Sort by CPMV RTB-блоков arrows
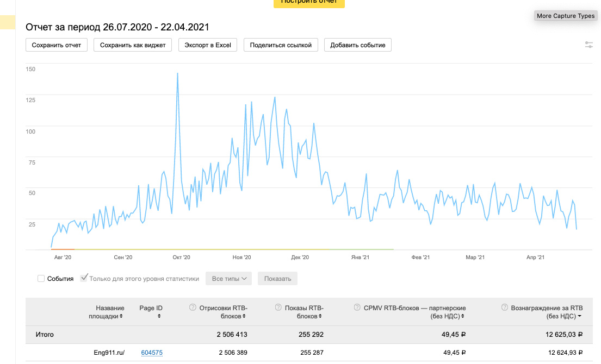The height and width of the screenshot is (364, 601). pos(463,317)
